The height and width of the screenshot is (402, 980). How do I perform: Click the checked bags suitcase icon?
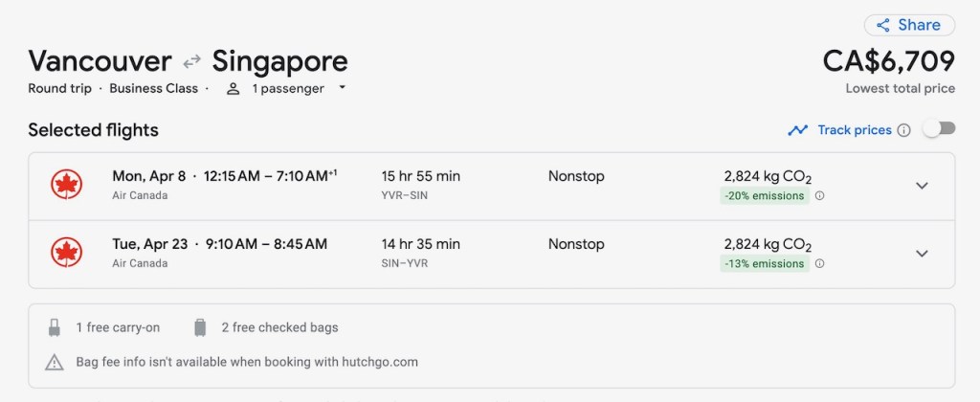[x=200, y=327]
